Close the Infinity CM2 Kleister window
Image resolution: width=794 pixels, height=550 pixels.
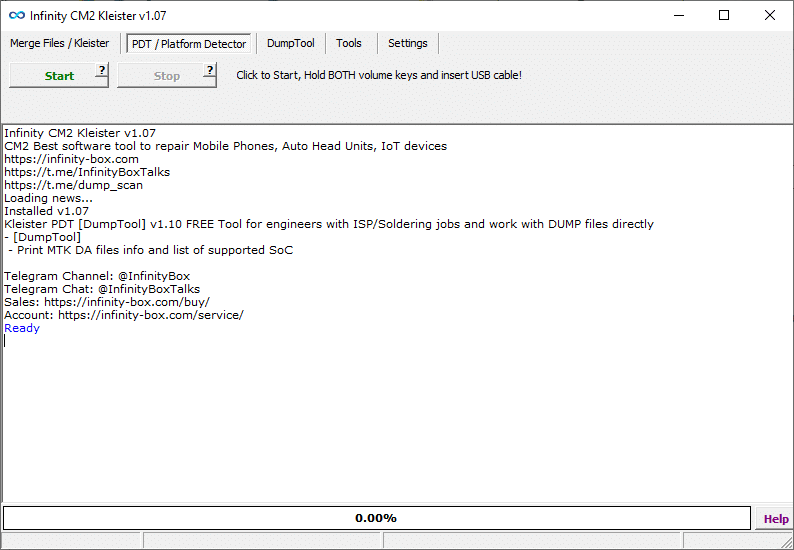click(770, 15)
